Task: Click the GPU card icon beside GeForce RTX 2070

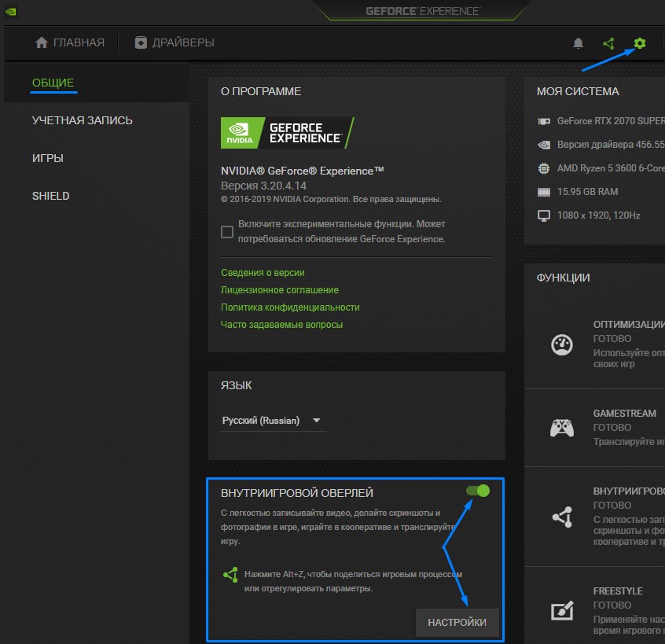Action: pyautogui.click(x=544, y=121)
